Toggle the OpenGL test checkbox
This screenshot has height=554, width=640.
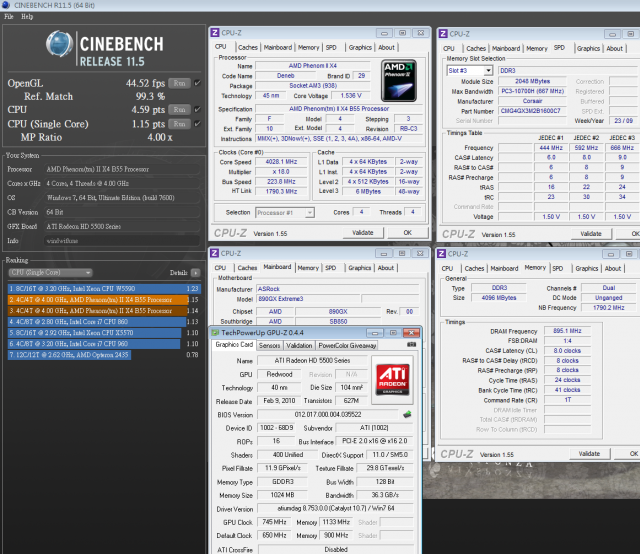point(198,83)
